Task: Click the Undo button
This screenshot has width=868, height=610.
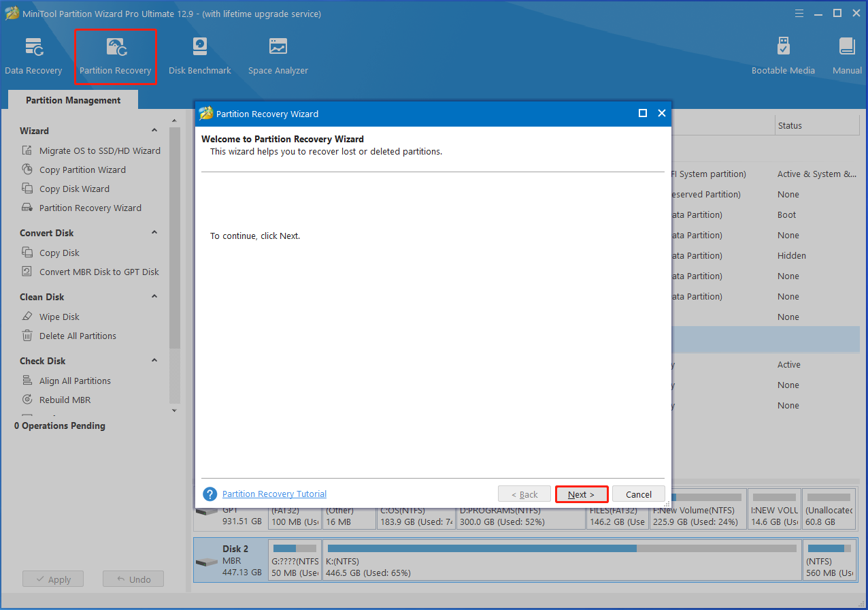Action: (x=133, y=579)
